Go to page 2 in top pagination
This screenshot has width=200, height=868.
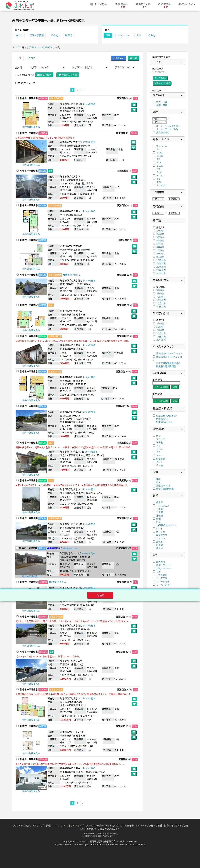[77, 90]
